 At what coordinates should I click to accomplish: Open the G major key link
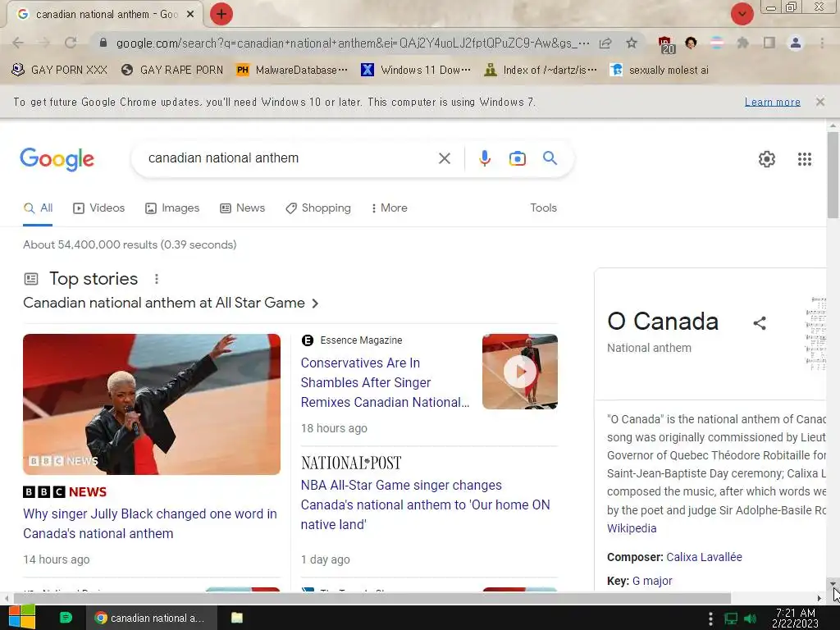click(652, 581)
